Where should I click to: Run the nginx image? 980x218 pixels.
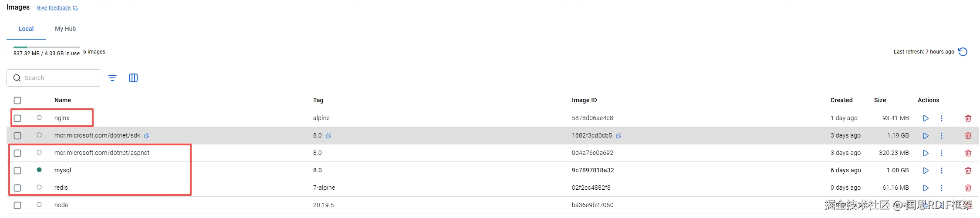coord(926,118)
